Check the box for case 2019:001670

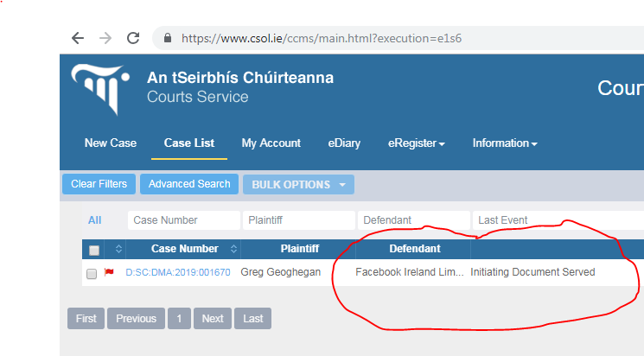click(x=92, y=273)
